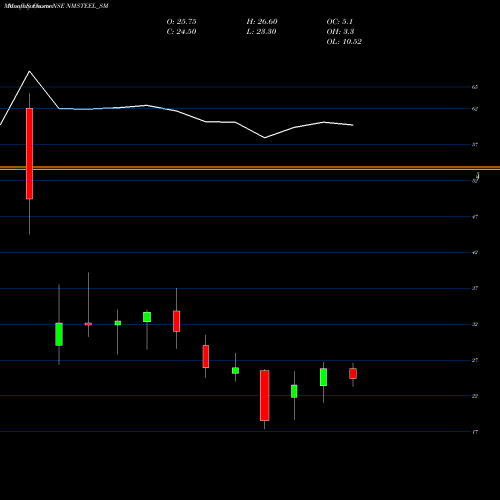500x500 pixels.
Task: Click the 62 price axis label
Action: pos(475,109)
